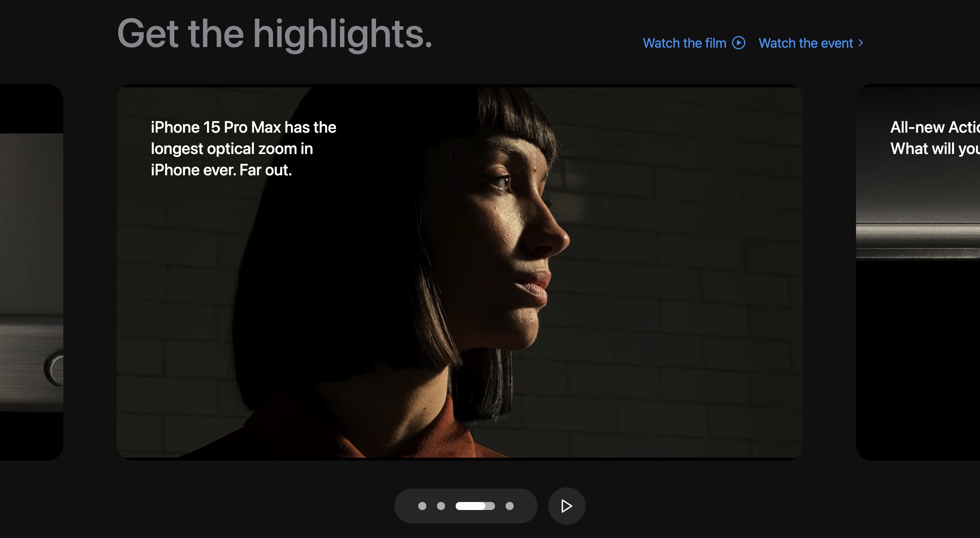Click the All-new Action caption text

click(935, 138)
